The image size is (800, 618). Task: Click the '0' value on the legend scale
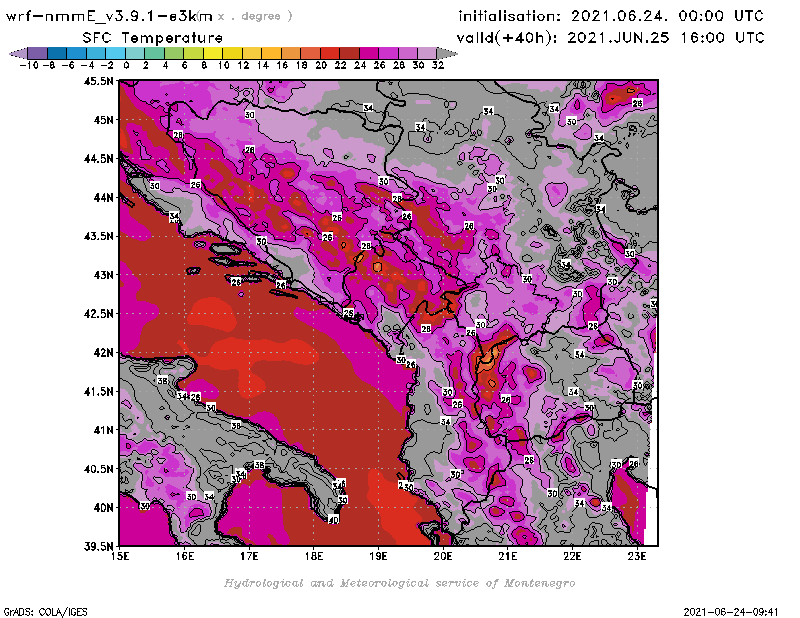click(x=126, y=65)
